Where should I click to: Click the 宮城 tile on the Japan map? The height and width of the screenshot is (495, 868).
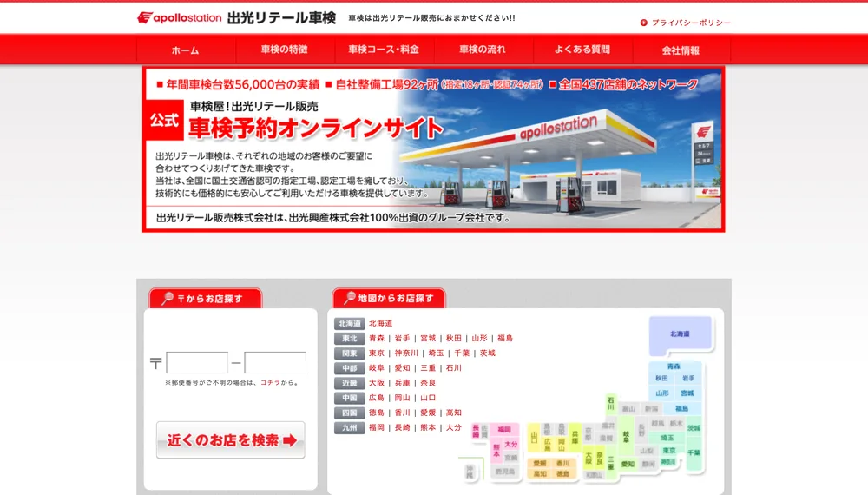click(687, 393)
